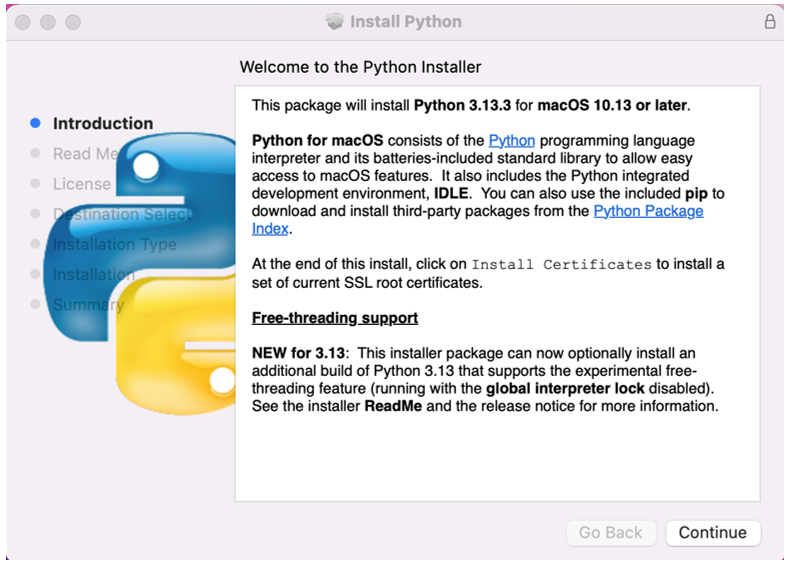Click the 'NEW for 3.13' text

coord(298,353)
